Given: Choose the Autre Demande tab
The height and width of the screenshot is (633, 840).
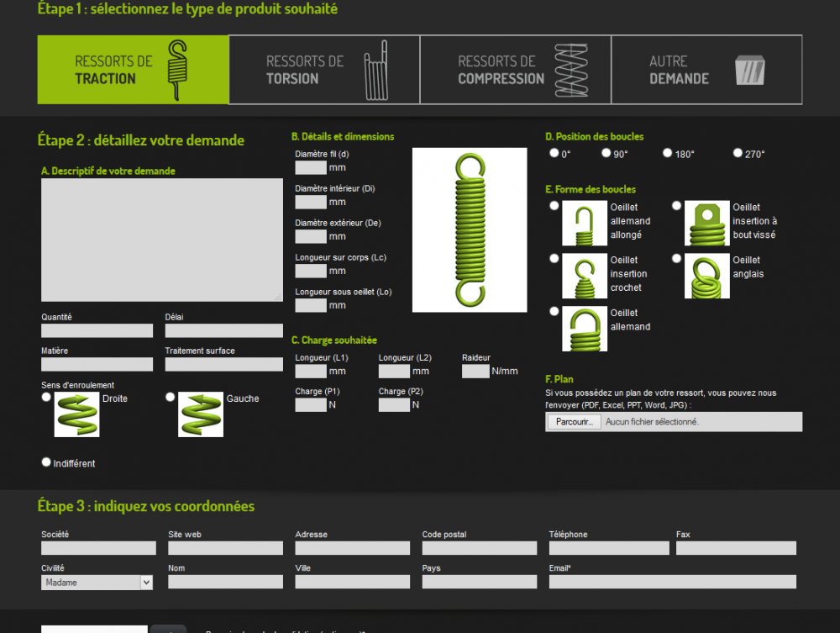Looking at the screenshot, I should tap(706, 70).
